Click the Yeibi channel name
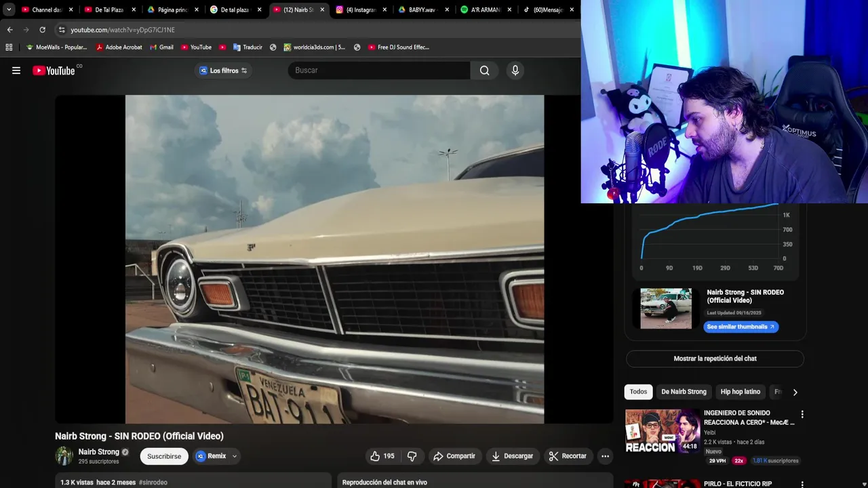This screenshot has height=488, width=868. (x=710, y=432)
